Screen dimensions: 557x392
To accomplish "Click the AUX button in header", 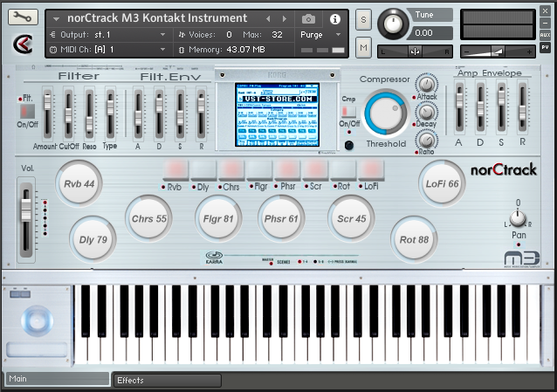I will (545, 33).
